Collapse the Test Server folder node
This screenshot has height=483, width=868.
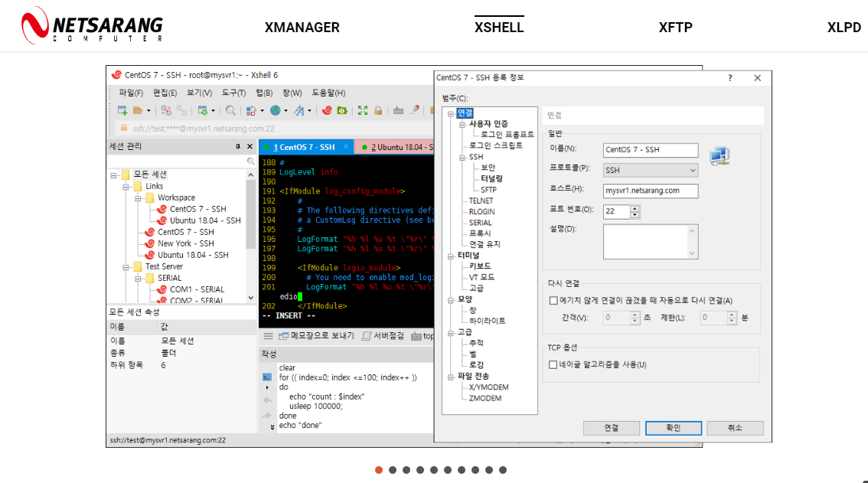(126, 268)
